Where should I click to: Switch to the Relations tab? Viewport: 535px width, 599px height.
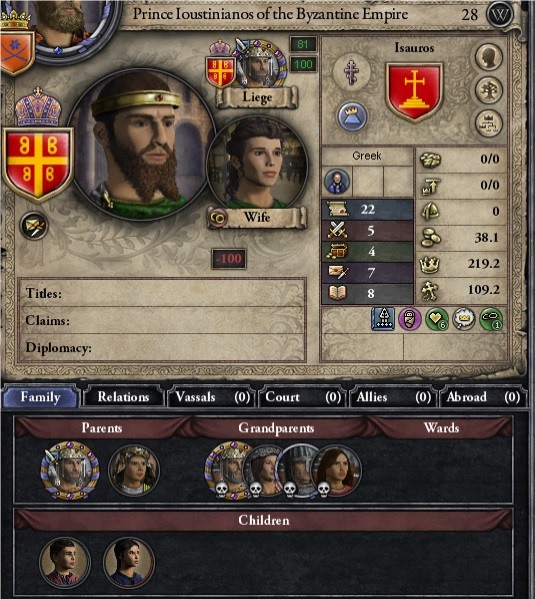pyautogui.click(x=123, y=397)
